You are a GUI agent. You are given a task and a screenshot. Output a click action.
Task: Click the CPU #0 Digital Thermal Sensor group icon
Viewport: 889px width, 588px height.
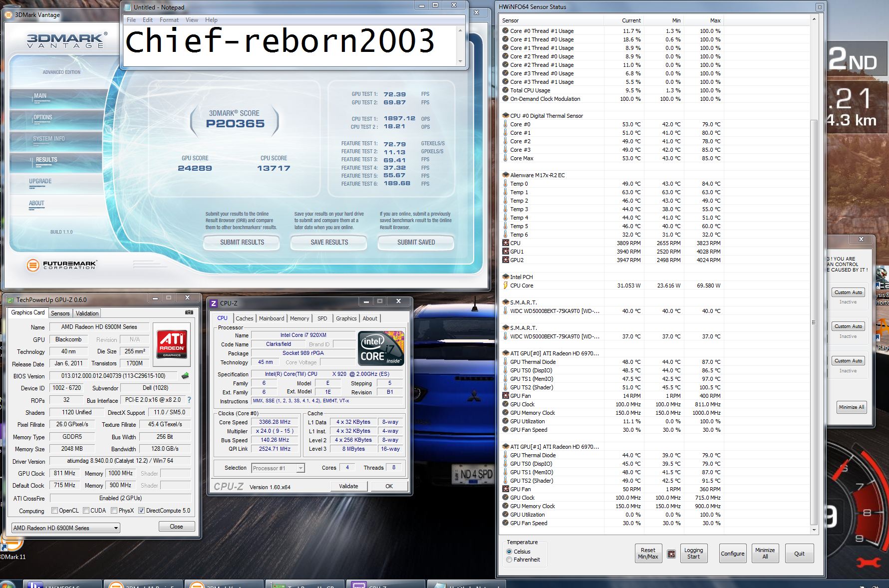506,116
